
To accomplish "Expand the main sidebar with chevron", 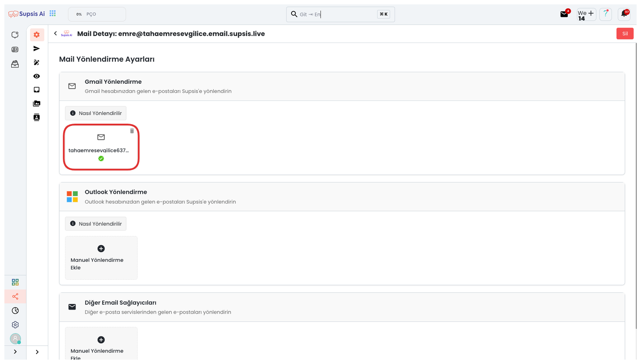I will click(x=15, y=352).
